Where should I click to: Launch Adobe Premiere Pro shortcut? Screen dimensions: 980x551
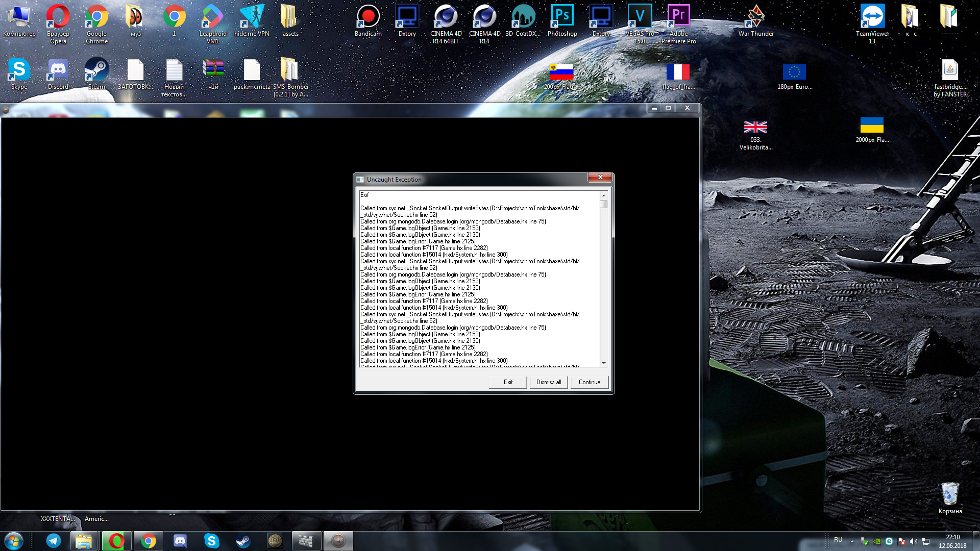(x=678, y=23)
